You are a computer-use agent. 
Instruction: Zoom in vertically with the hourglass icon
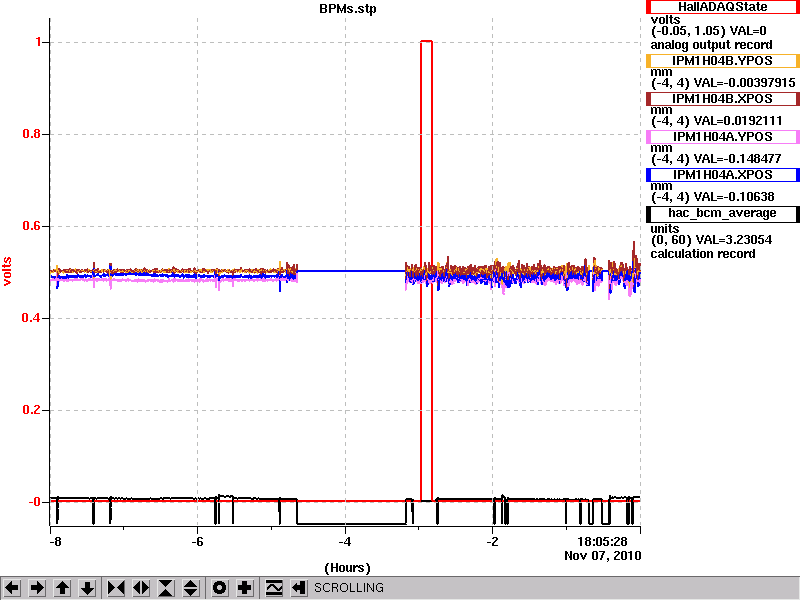tap(166, 588)
